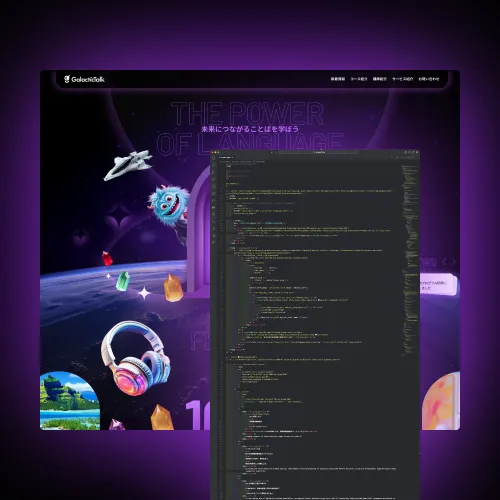Open the Search icon in the editor activity bar
The width and height of the screenshot is (500, 500).
pyautogui.click(x=213, y=165)
